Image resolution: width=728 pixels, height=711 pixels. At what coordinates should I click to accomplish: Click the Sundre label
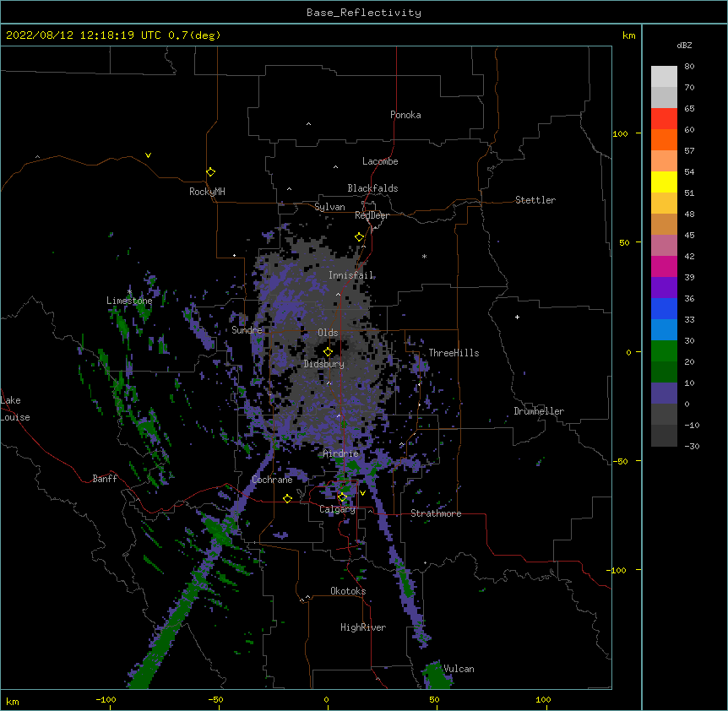point(247,330)
